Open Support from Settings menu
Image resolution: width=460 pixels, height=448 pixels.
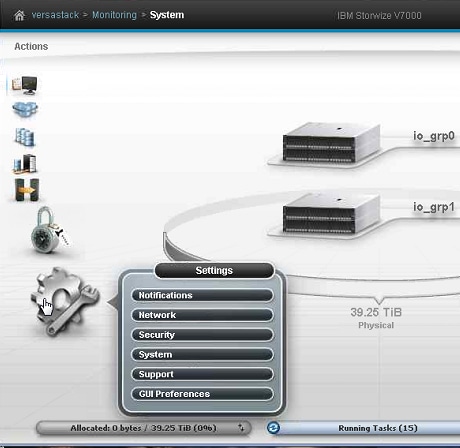point(202,374)
